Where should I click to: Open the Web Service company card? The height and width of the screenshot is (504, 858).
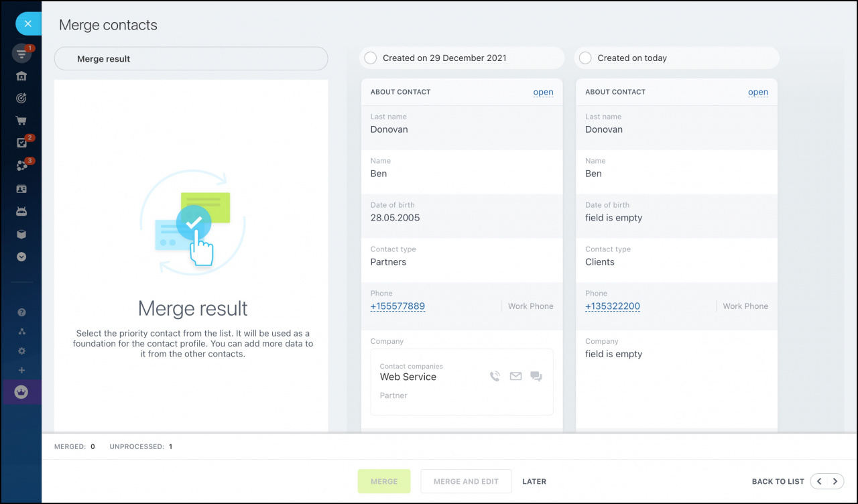[462, 382]
